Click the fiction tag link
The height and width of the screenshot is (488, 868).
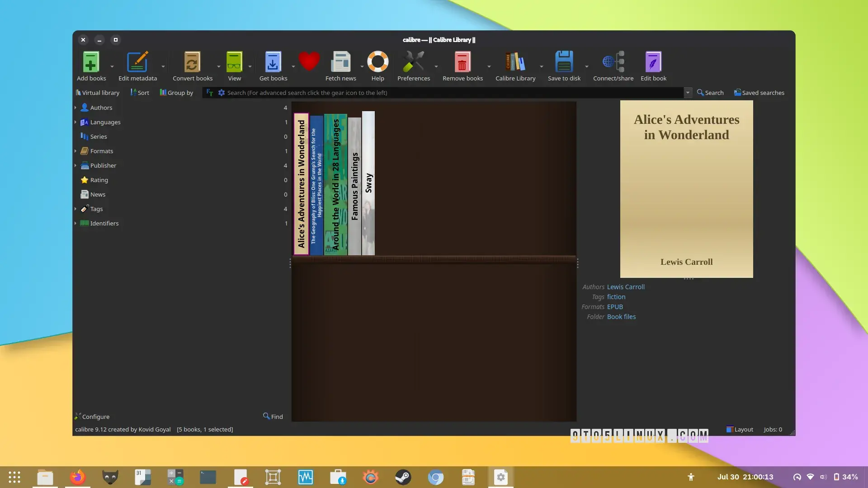[x=616, y=297]
